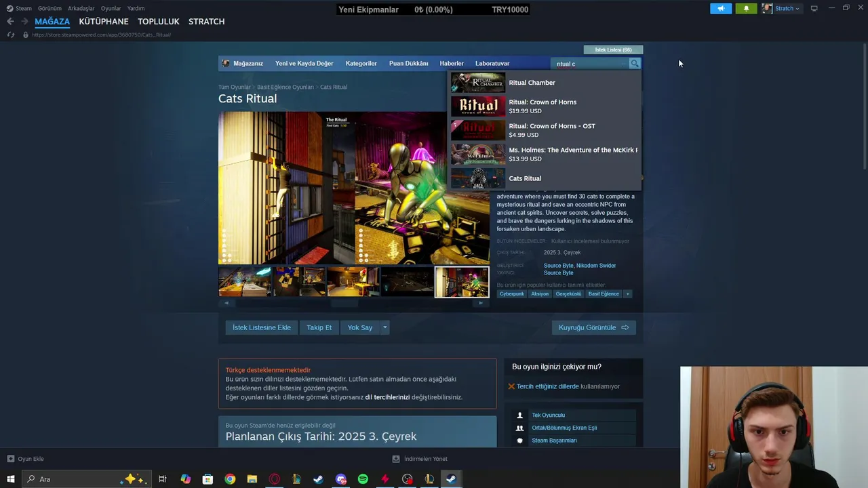
Task: Open the Oyunlar menu
Action: pos(111,8)
